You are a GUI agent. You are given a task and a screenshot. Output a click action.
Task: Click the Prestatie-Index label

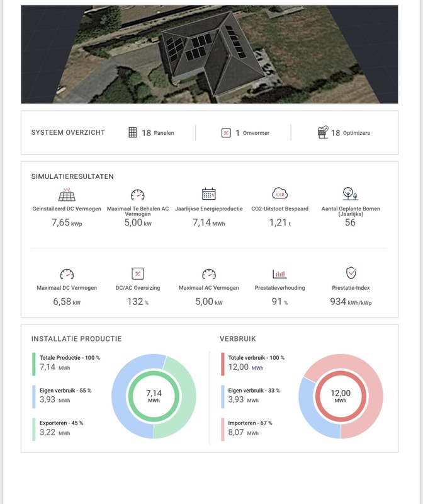[x=351, y=288]
